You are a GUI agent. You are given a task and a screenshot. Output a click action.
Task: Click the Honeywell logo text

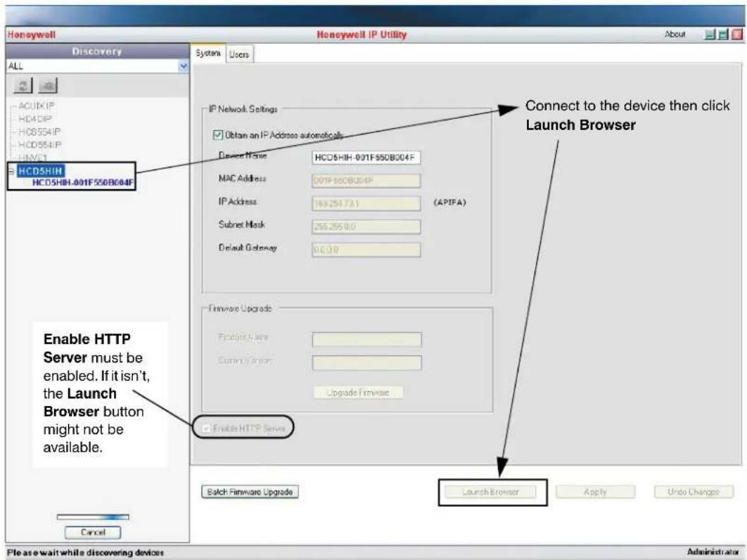click(x=32, y=34)
